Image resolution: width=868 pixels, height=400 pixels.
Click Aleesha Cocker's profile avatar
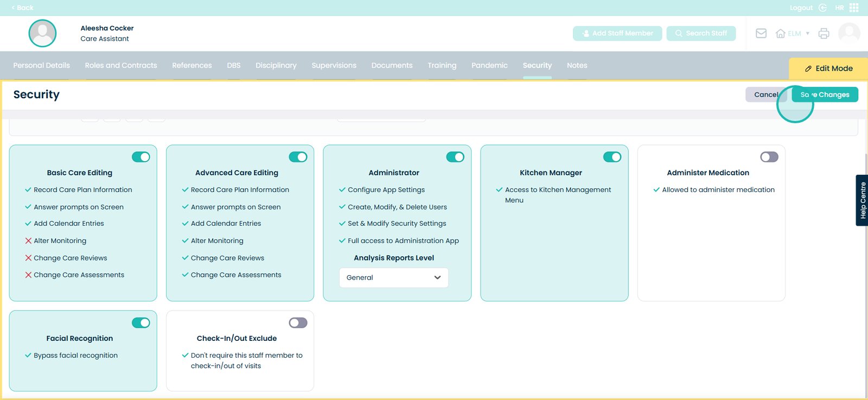(x=42, y=33)
